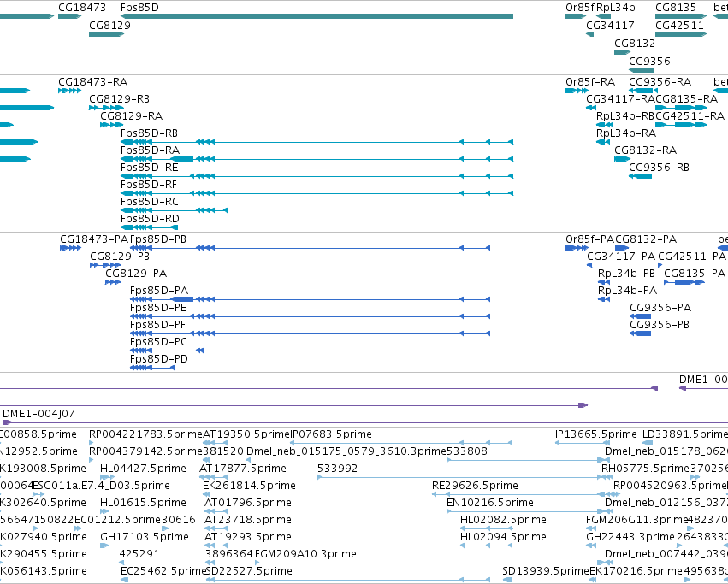Click transcript label CG9356-RA

click(x=660, y=82)
